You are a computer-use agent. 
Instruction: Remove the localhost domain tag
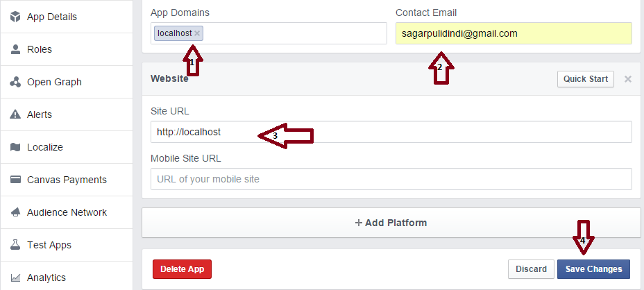197,33
